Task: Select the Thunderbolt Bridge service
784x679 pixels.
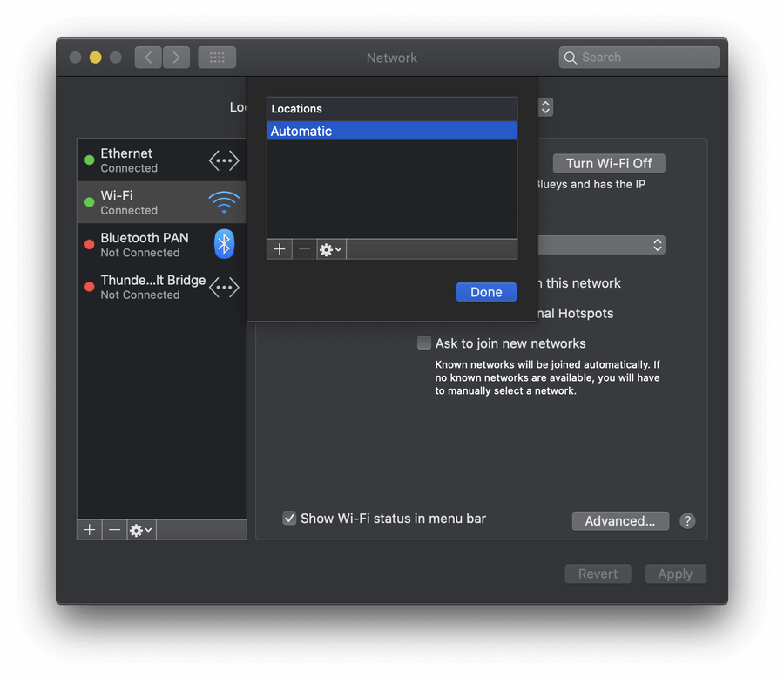Action: pyautogui.click(x=161, y=287)
